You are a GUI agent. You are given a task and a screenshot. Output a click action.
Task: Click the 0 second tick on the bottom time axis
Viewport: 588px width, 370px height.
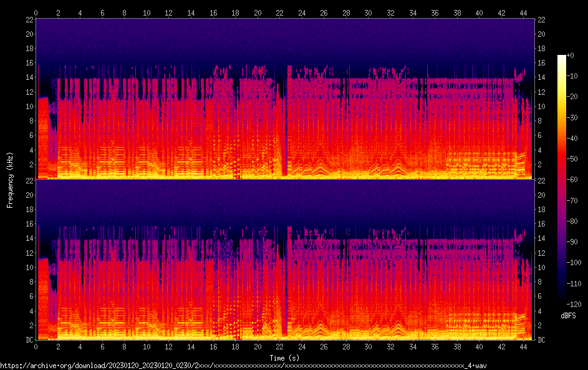(x=36, y=346)
